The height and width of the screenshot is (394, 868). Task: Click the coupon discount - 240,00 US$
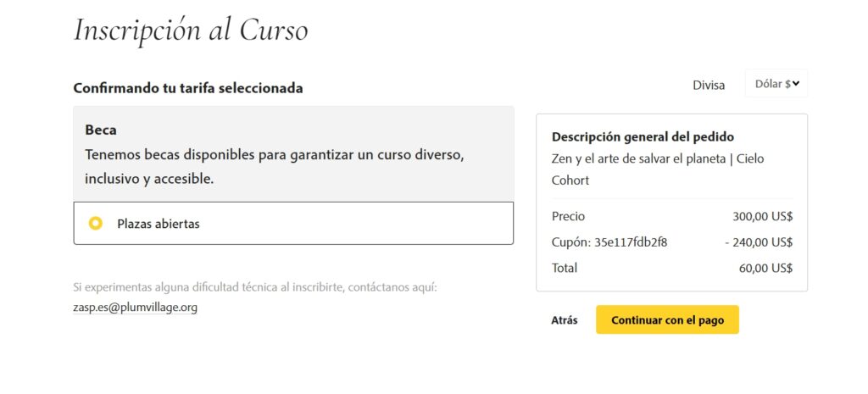pyautogui.click(x=759, y=241)
